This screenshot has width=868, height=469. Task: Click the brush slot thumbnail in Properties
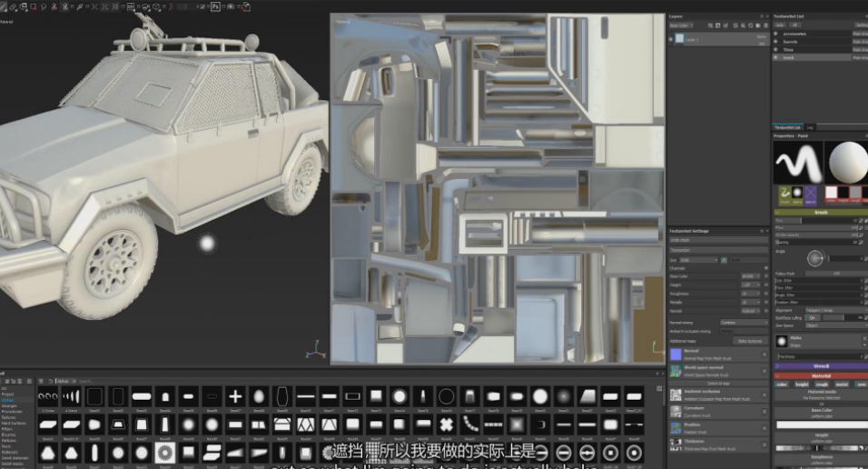[784, 194]
